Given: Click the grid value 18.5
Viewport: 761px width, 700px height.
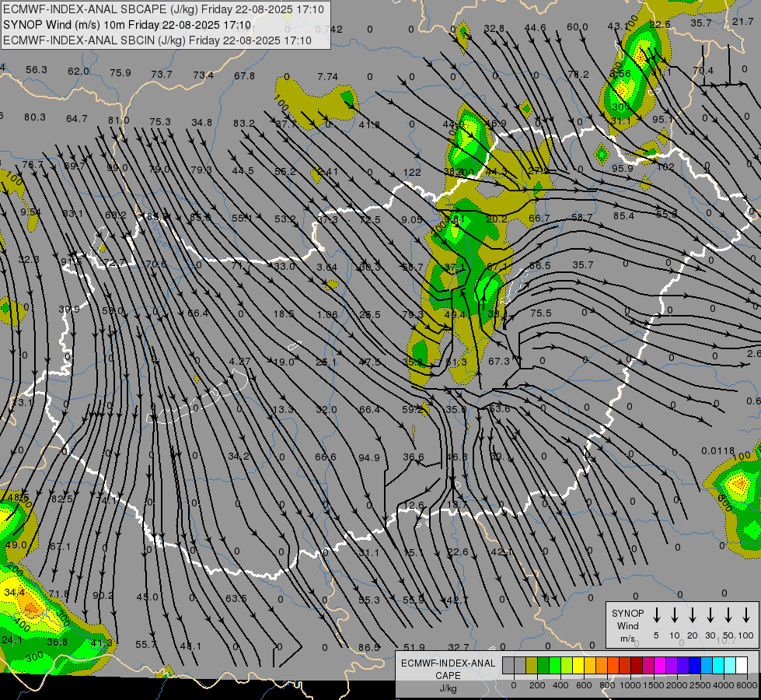Looking at the screenshot, I should coord(284,313).
